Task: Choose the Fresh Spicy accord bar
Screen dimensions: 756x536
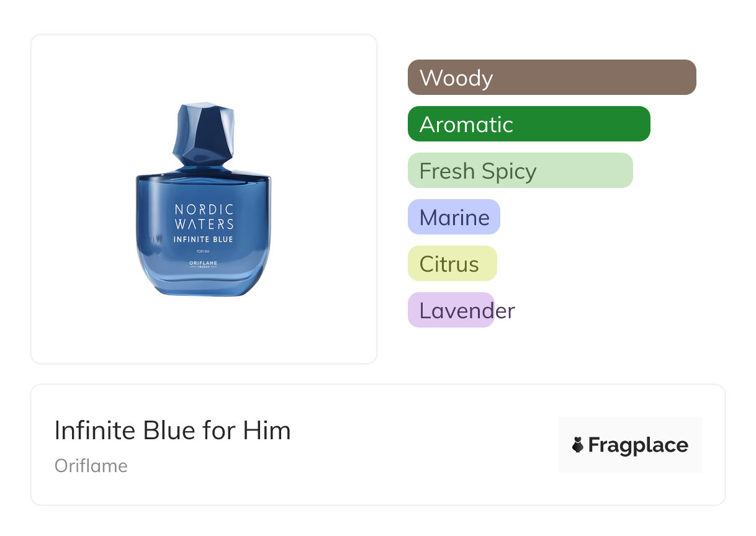Action: pyautogui.click(x=520, y=171)
